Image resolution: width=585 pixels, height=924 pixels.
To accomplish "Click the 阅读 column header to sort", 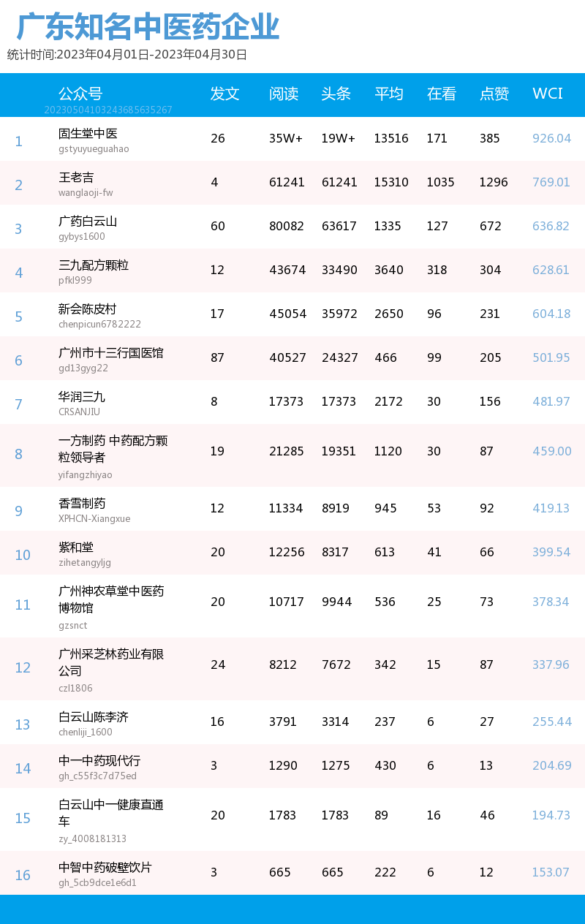I will pos(284,94).
